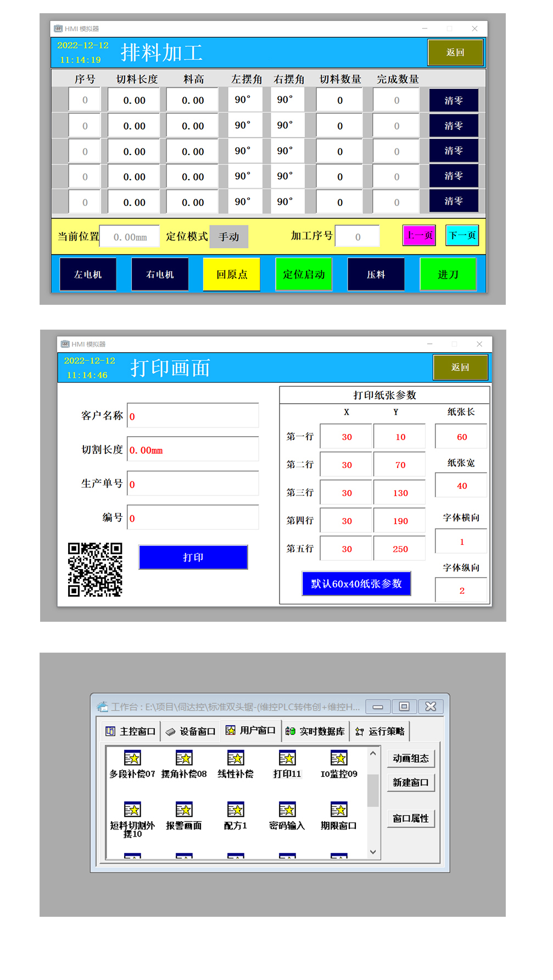Toggle the 右电机 motor button
Screen dimensions: 553x980
pyautogui.click(x=160, y=274)
